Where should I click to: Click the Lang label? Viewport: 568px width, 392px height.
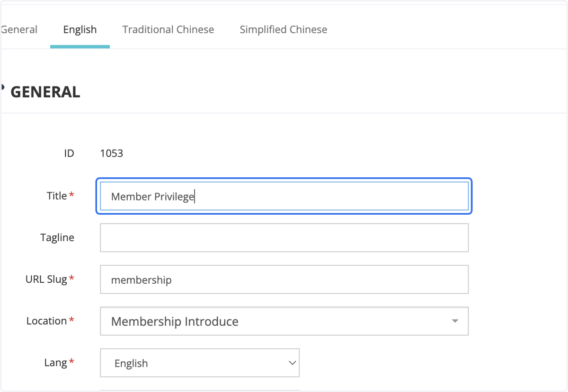55,362
